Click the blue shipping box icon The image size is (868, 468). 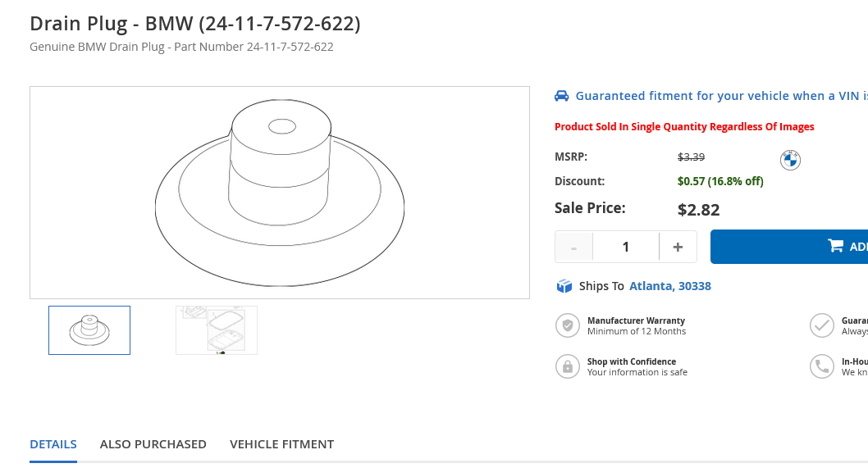(564, 286)
